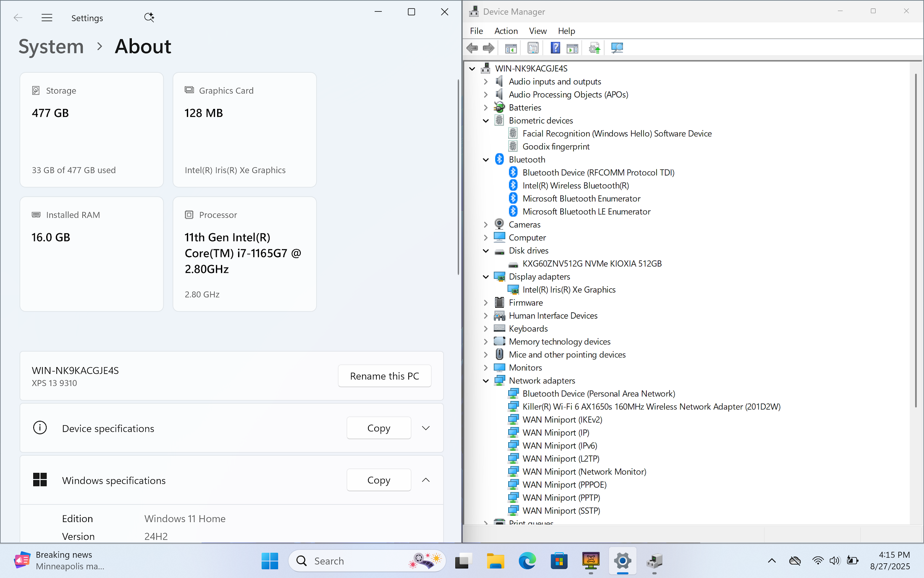Click the Settings window vertical scrollbar
Image resolution: width=924 pixels, height=578 pixels.
(x=458, y=177)
